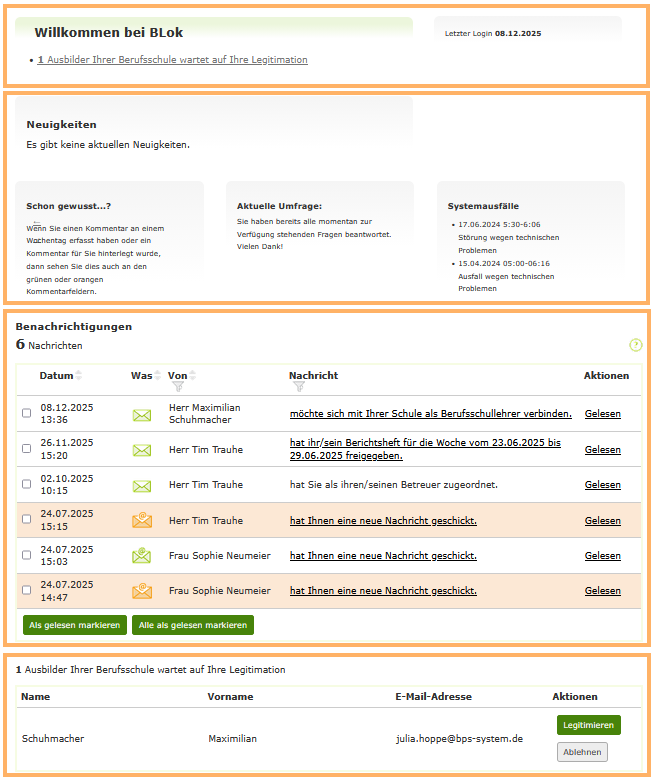Tick the checkbox for the 24.07.2025 15:15 notification
This screenshot has width=657, height=782.
pyautogui.click(x=26, y=519)
